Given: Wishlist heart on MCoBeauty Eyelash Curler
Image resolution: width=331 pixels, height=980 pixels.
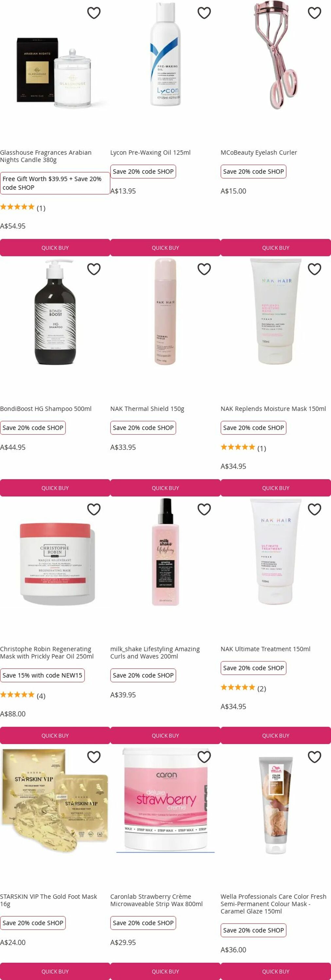Looking at the screenshot, I should (314, 13).
